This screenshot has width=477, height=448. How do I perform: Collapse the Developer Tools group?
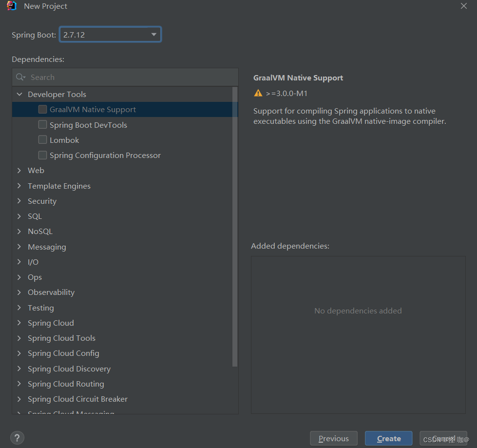pos(19,95)
